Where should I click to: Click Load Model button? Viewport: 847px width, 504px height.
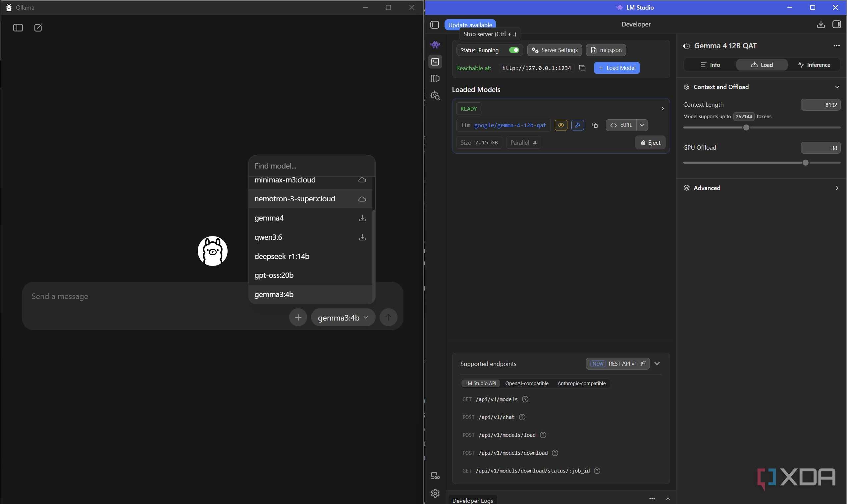point(617,68)
